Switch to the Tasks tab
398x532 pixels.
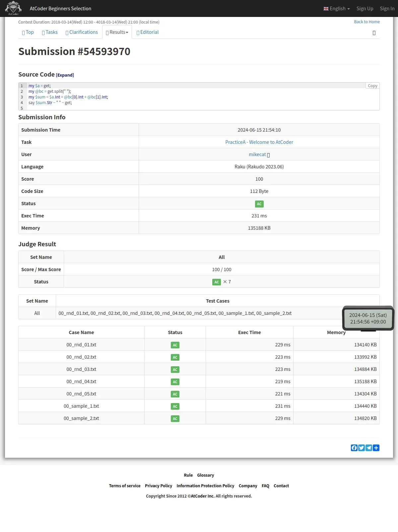[50, 32]
